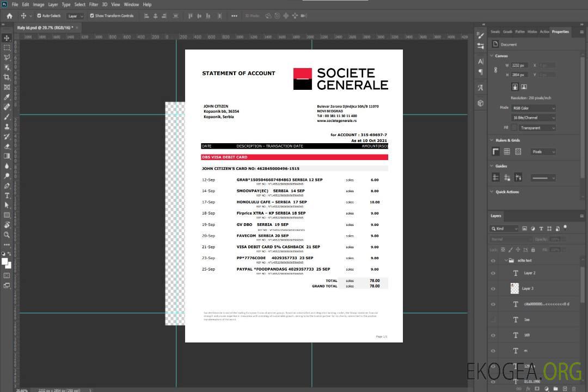Toggle visibility of the 'm' text layer
Screen dimensions: 588x392
493,351
